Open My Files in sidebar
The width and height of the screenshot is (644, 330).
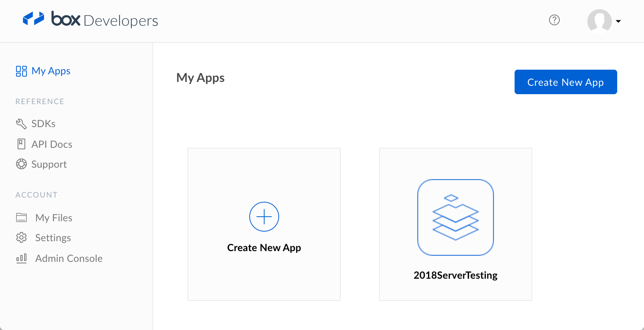pyautogui.click(x=54, y=218)
